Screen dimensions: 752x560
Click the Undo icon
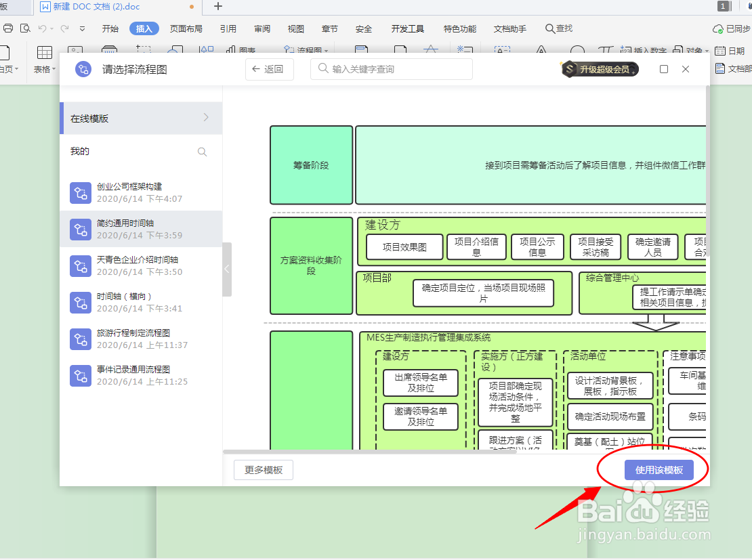tap(42, 28)
